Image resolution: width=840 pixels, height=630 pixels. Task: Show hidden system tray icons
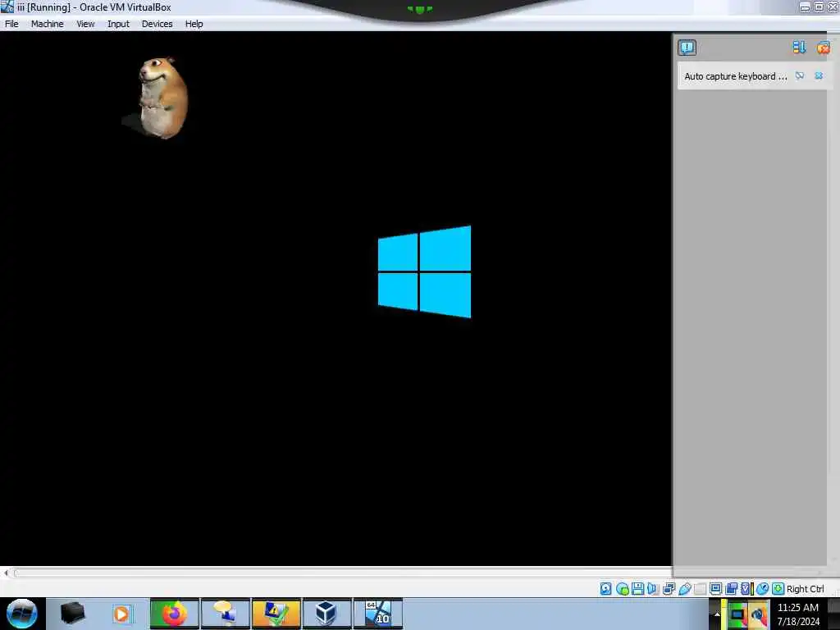click(717, 614)
